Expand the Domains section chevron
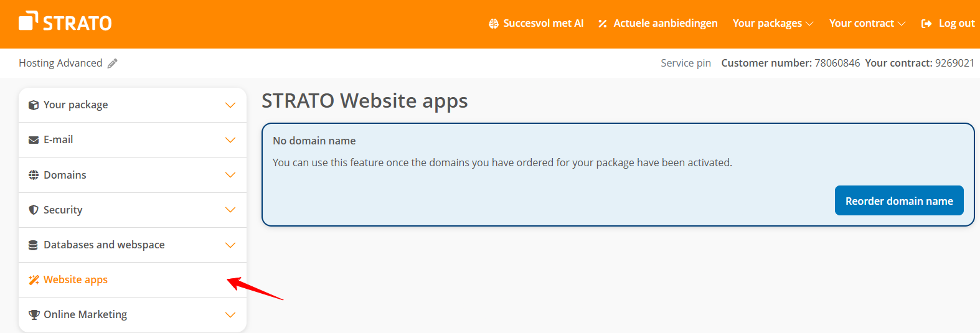Screen dimensions: 980x333 pyautogui.click(x=230, y=175)
